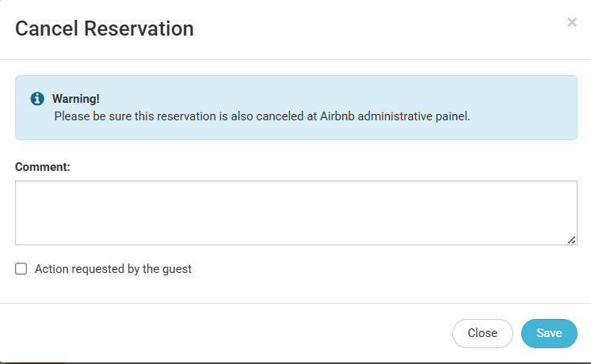Click the info icon in the warning
This screenshot has width=591, height=364.
click(36, 99)
